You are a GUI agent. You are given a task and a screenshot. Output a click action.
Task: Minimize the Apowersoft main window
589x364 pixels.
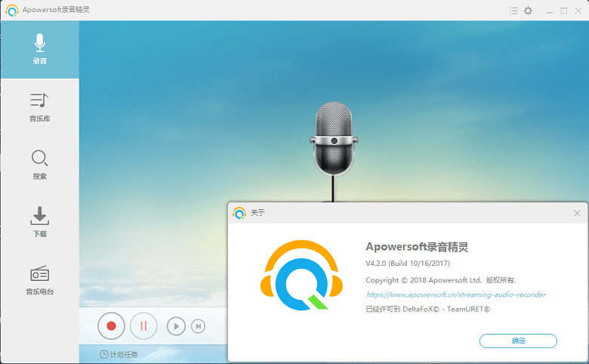[549, 11]
